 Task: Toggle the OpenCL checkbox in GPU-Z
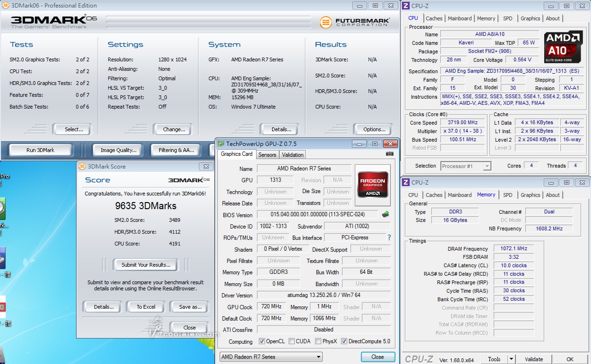click(x=262, y=341)
